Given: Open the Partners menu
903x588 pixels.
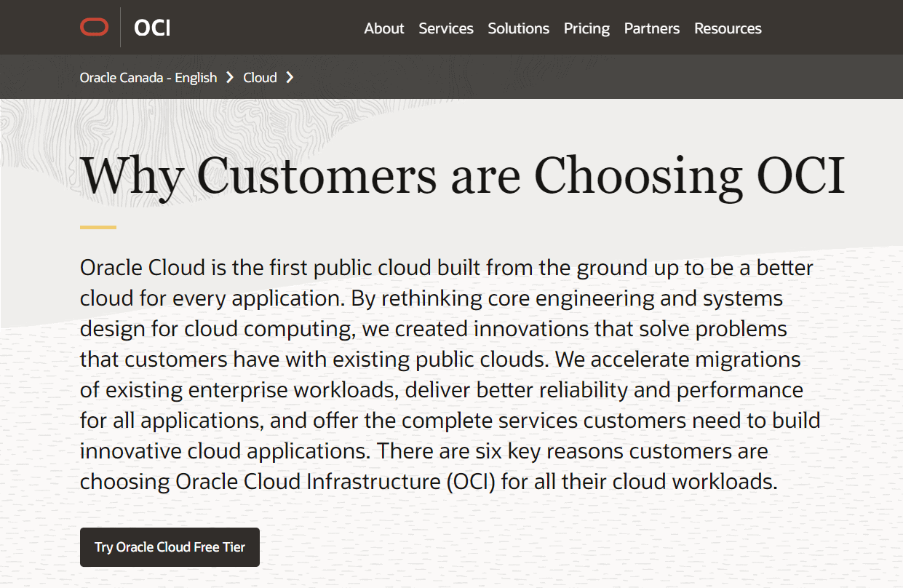Looking at the screenshot, I should (652, 28).
